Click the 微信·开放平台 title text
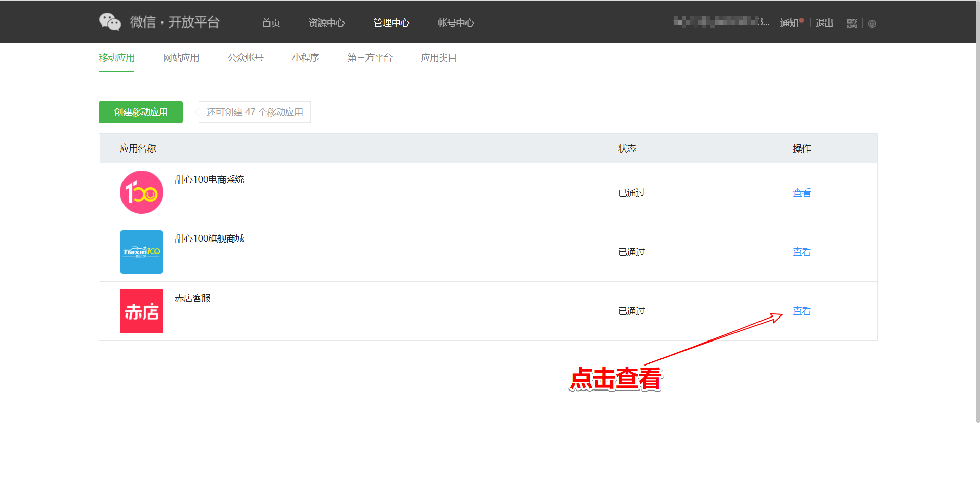This screenshot has height=487, width=980. click(175, 22)
